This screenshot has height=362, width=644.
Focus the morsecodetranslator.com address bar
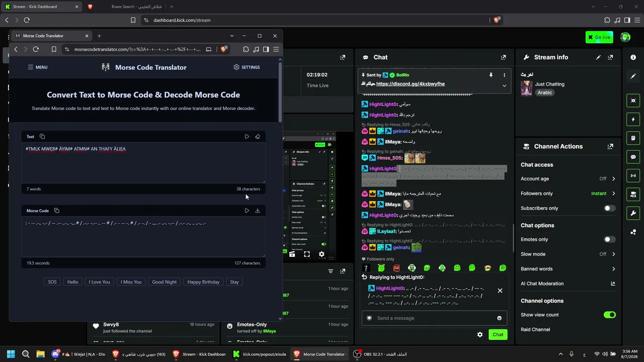pyautogui.click(x=138, y=49)
